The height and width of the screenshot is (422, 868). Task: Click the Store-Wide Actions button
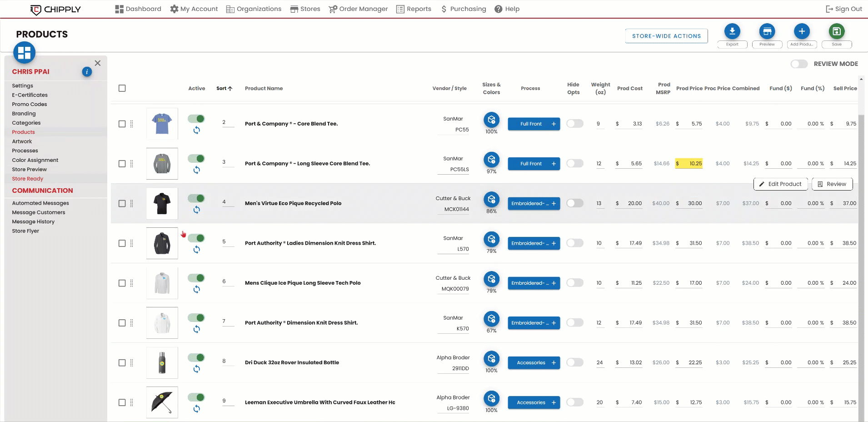[666, 36]
